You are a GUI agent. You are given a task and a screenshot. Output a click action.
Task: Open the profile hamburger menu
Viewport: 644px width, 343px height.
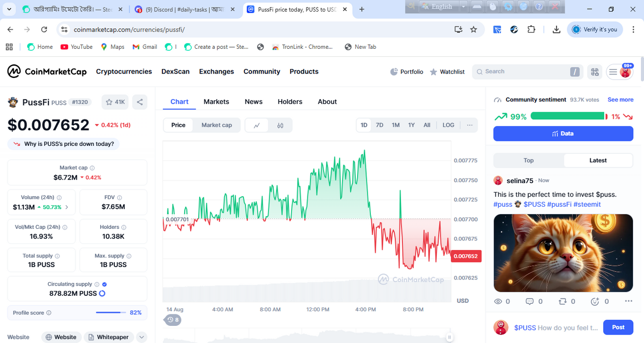coord(619,72)
